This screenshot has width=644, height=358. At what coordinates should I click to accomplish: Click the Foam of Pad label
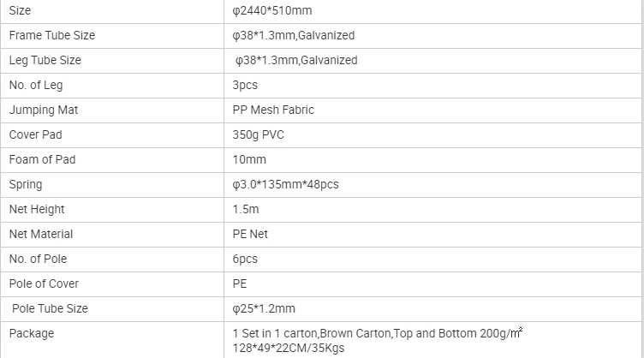pos(42,159)
